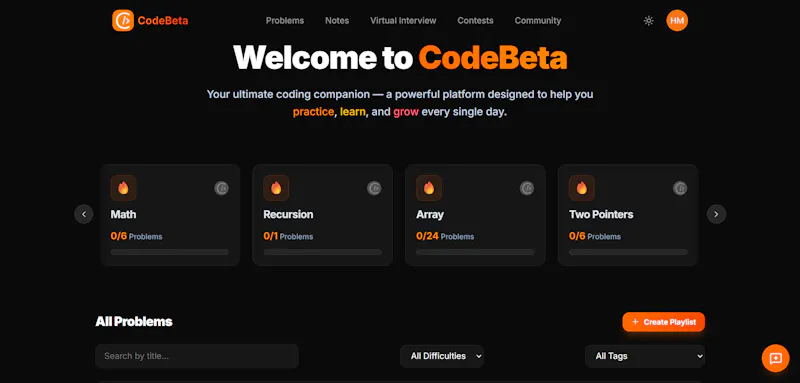Open the All Difficulties dropdown
The width and height of the screenshot is (800, 383).
click(x=442, y=356)
